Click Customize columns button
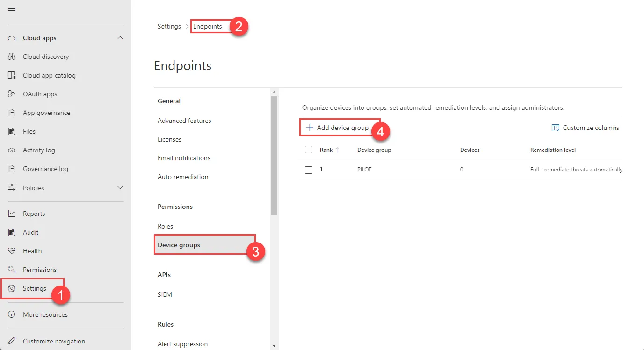Screen dimensions: 644x350 coord(586,128)
